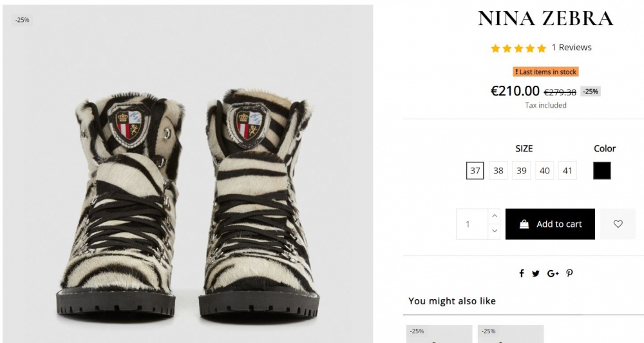Share product on Pinterest

[569, 273]
